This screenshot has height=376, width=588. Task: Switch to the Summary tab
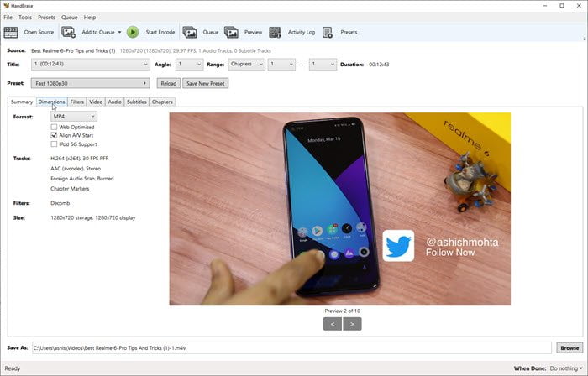pyautogui.click(x=22, y=102)
